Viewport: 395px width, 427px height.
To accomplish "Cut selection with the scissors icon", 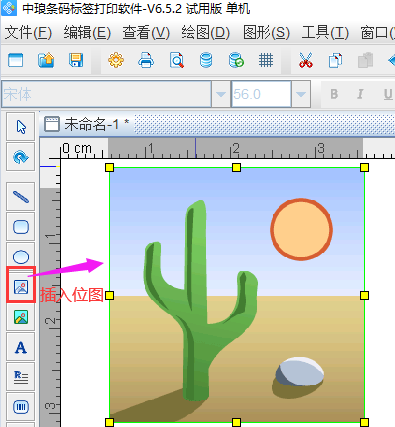I will pyautogui.click(x=306, y=60).
